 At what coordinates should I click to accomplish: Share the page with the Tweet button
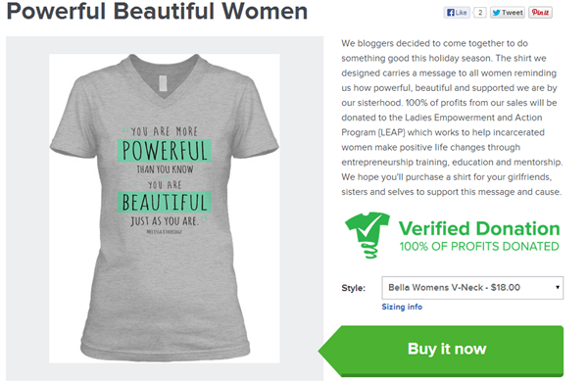click(508, 13)
